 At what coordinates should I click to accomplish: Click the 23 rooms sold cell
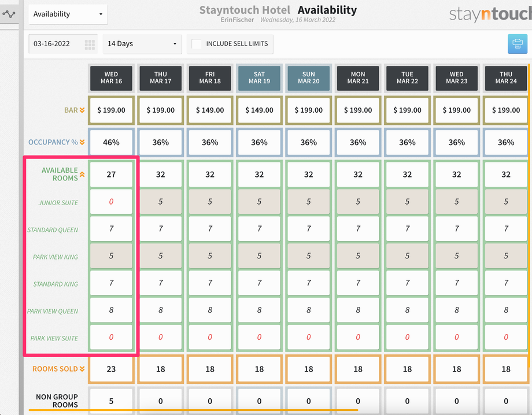111,369
